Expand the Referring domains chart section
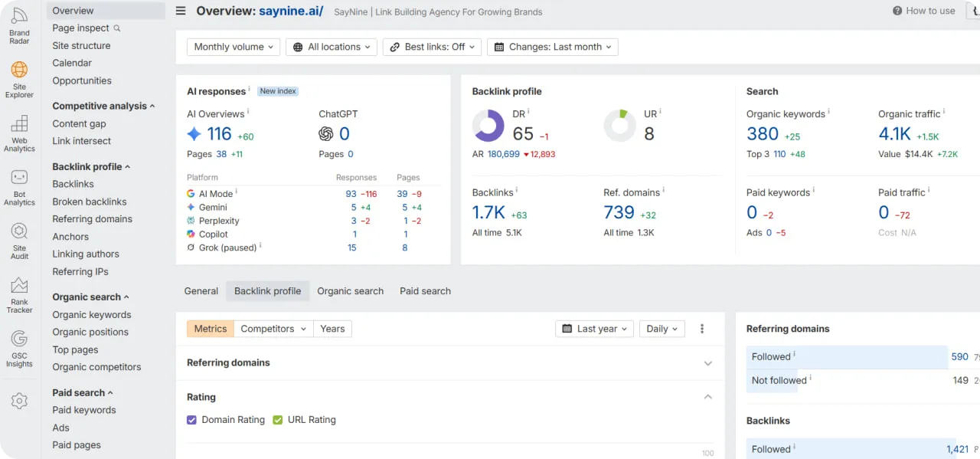 (x=708, y=363)
